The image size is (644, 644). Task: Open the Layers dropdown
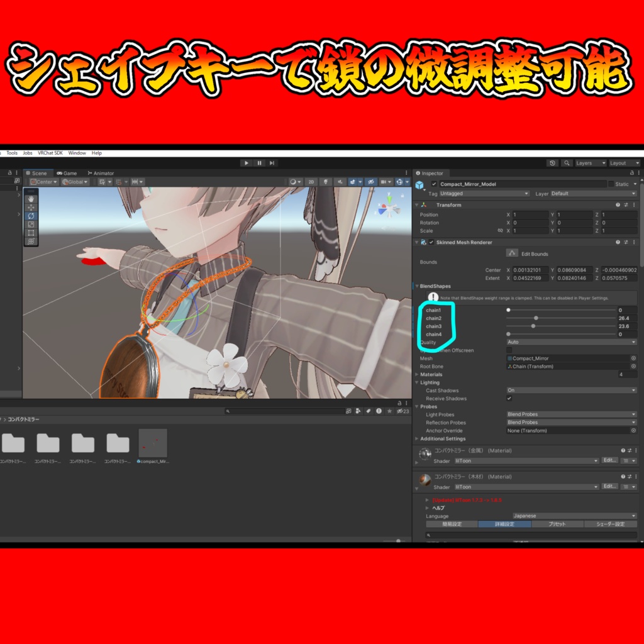591,163
